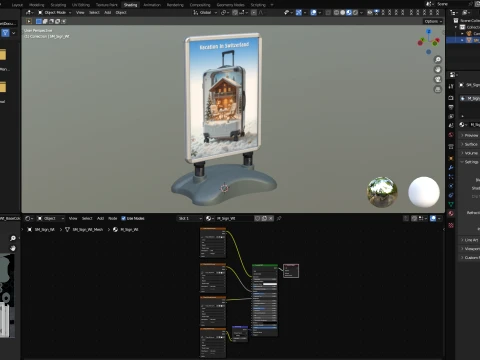The height and width of the screenshot is (360, 480).
Task: Switch to the UV Editing workspace tab
Action: click(81, 5)
